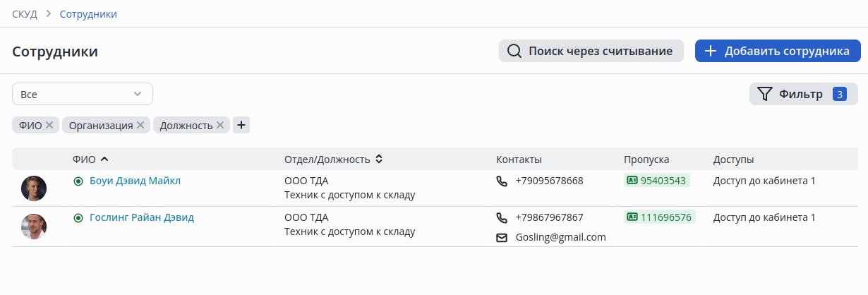Click the plus icon to add filter
This screenshot has height=295, width=868.
click(x=241, y=125)
